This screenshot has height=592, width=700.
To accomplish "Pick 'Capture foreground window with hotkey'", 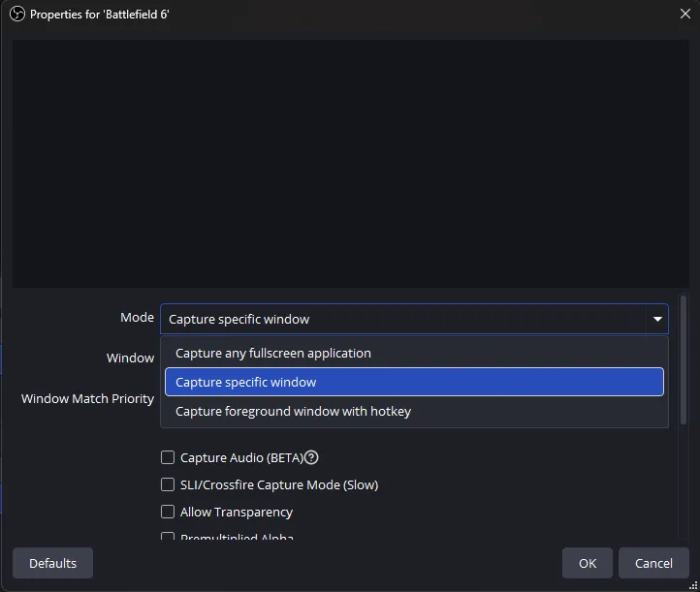I will [414, 411].
